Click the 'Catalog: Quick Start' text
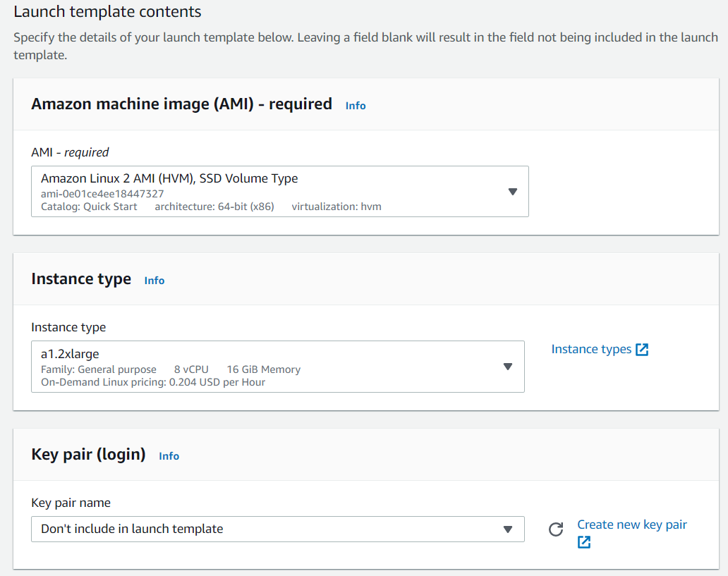The width and height of the screenshot is (728, 576). pyautogui.click(x=89, y=207)
